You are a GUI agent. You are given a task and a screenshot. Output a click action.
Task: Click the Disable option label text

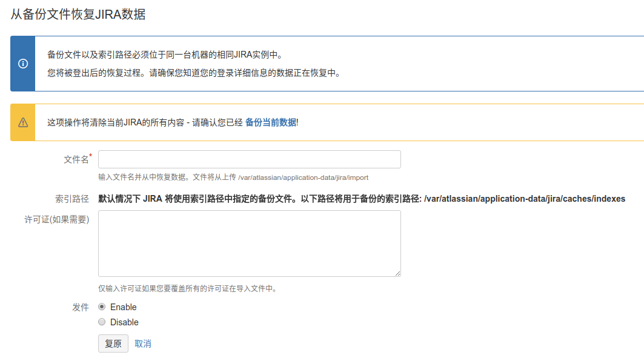pos(124,322)
